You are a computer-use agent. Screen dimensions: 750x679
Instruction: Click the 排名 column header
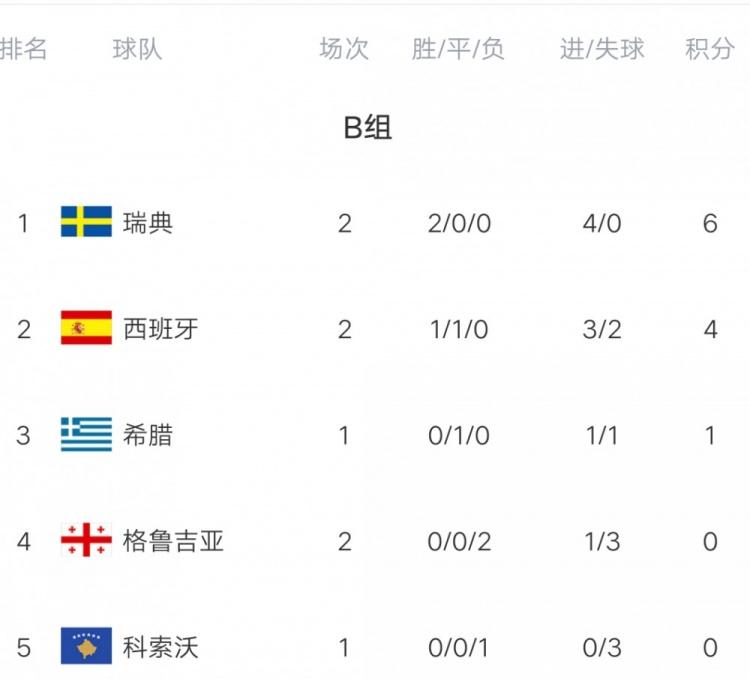click(23, 49)
